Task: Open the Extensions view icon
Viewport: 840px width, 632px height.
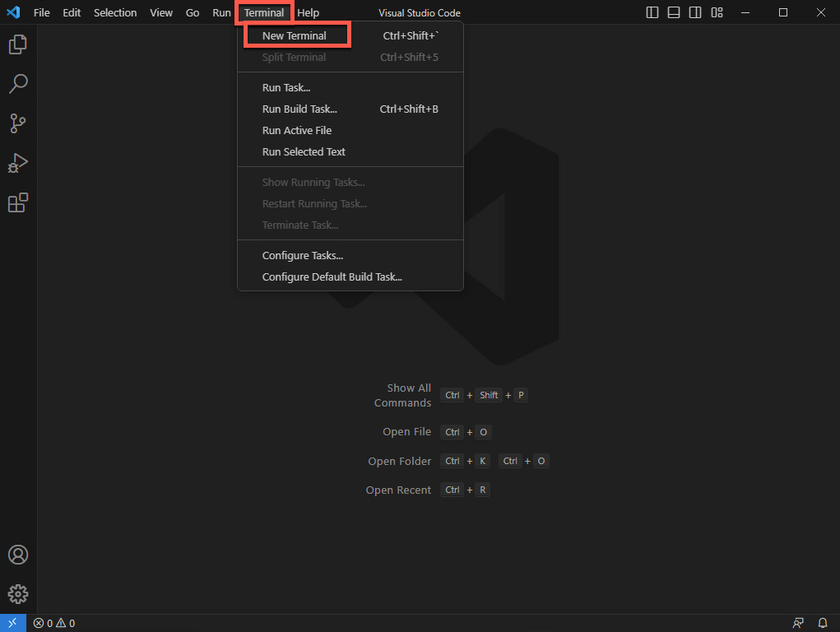Action: (18, 202)
